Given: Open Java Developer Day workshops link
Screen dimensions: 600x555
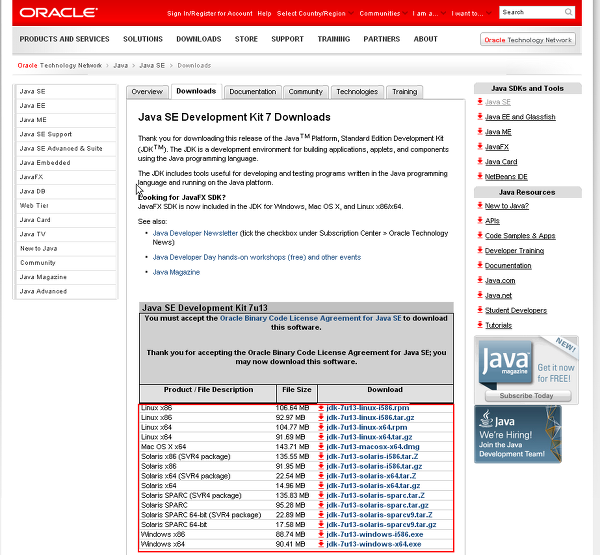Looking at the screenshot, I should pos(257,257).
